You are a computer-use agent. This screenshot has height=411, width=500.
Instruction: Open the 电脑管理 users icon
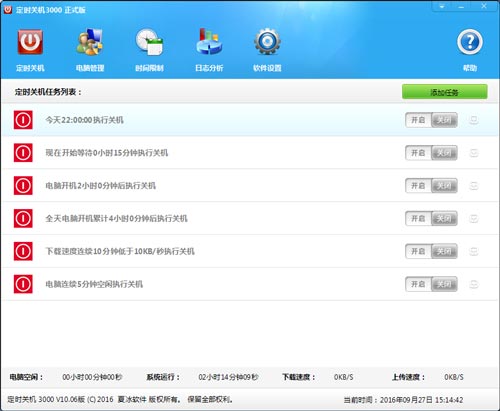[x=90, y=42]
